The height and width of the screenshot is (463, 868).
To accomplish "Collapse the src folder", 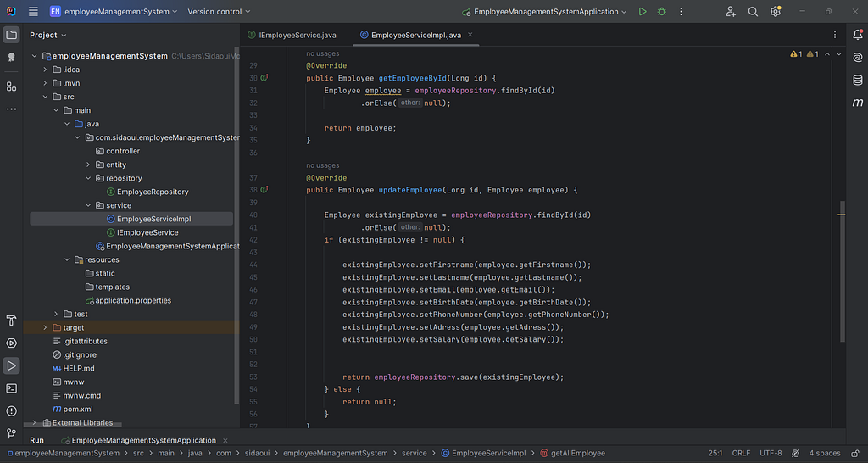I will point(46,97).
